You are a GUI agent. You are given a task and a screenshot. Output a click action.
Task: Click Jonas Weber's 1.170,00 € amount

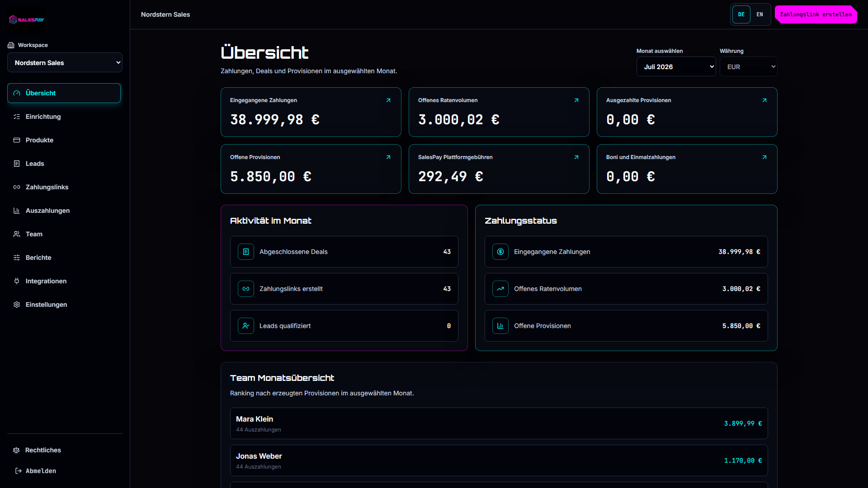tap(743, 460)
